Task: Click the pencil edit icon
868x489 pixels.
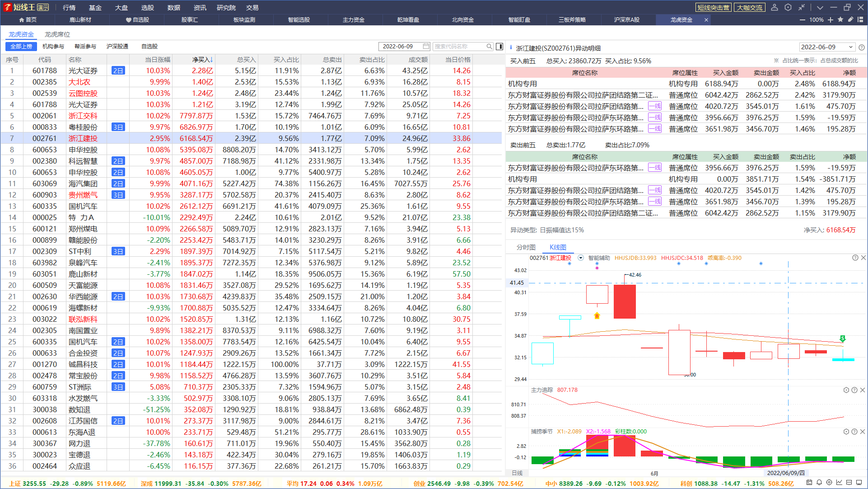Action: [850, 19]
